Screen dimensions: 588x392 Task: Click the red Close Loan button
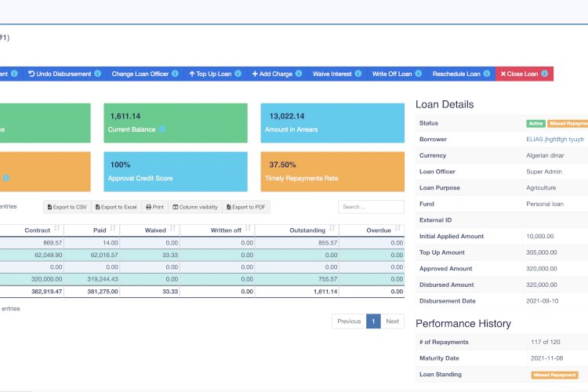click(524, 74)
